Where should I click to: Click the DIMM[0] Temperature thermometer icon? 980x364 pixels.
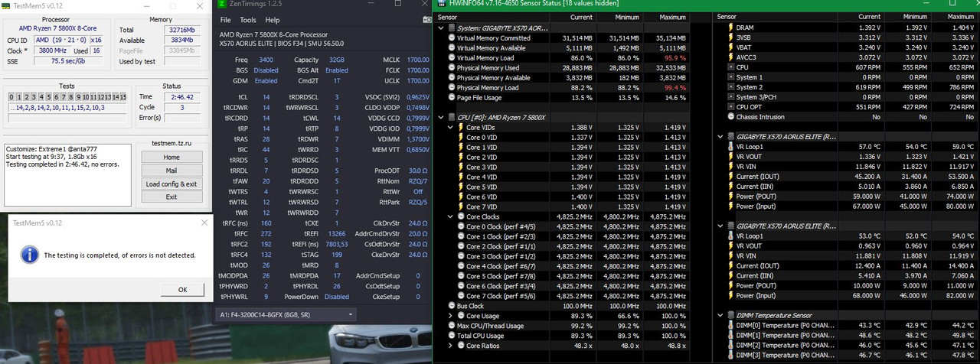730,326
